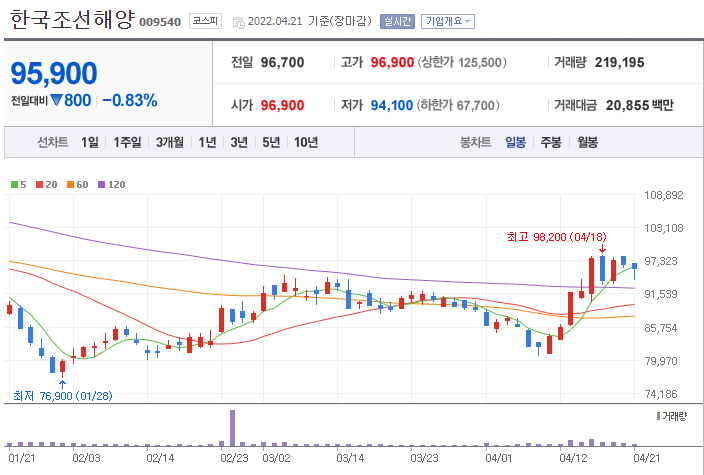Switch to the 월봉 monthly candle chart
Viewport: 704px width, 475px height.
click(587, 142)
